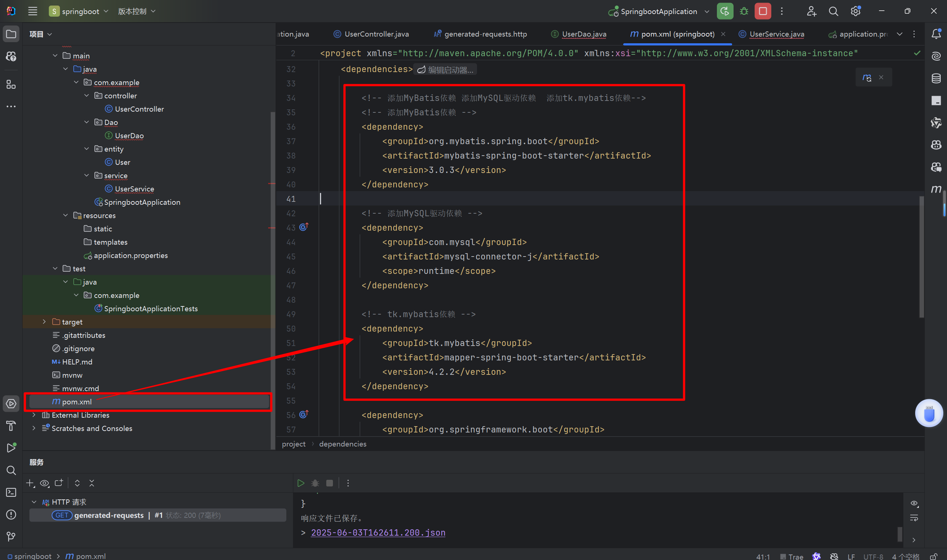The image size is (947, 560).
Task: Open the Notifications bell icon
Action: pos(936,34)
